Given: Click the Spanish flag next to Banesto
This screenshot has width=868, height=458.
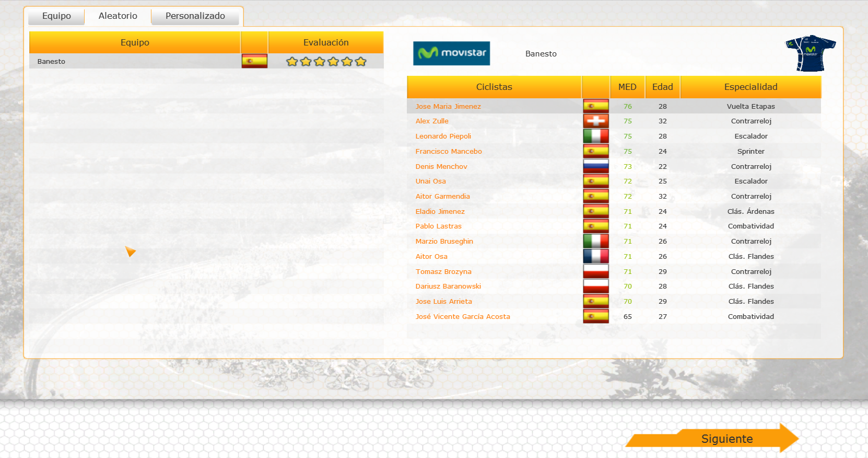Looking at the screenshot, I should 254,61.
